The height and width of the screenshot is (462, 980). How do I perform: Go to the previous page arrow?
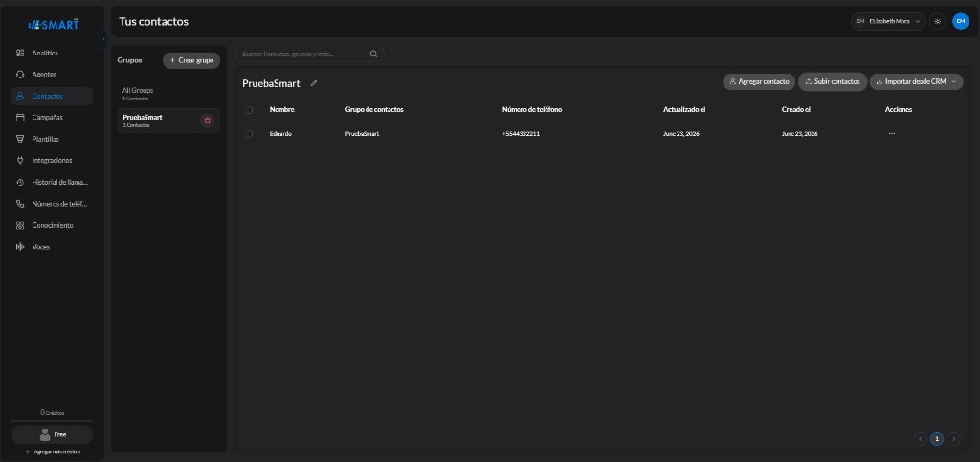click(x=921, y=439)
